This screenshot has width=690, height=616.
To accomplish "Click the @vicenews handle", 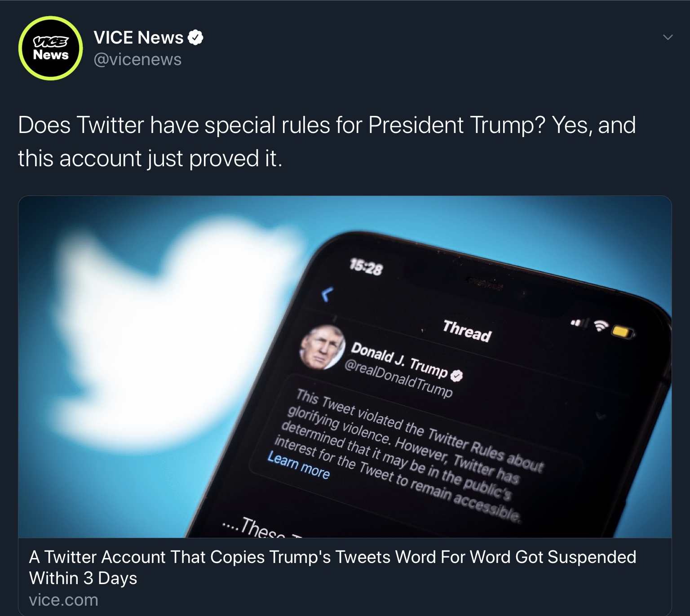I will (137, 59).
